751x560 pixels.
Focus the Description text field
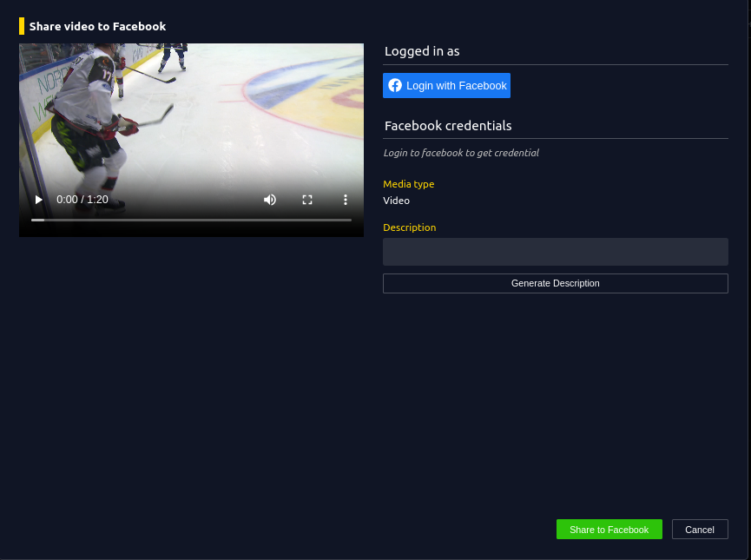[555, 252]
